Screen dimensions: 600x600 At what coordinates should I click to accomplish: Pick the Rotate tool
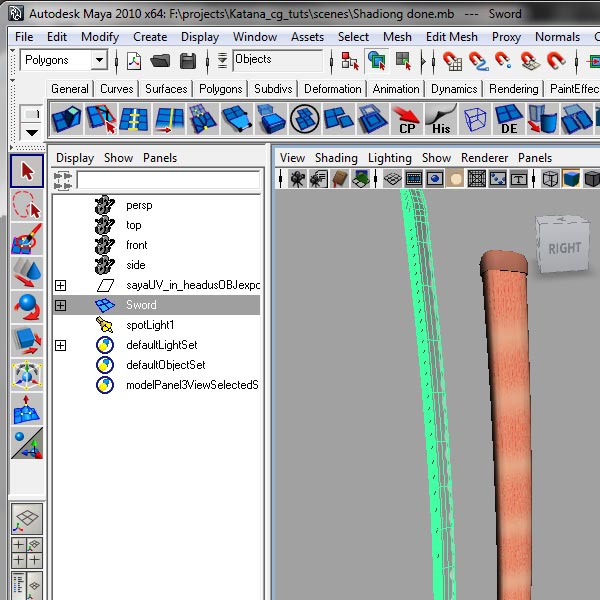27,307
